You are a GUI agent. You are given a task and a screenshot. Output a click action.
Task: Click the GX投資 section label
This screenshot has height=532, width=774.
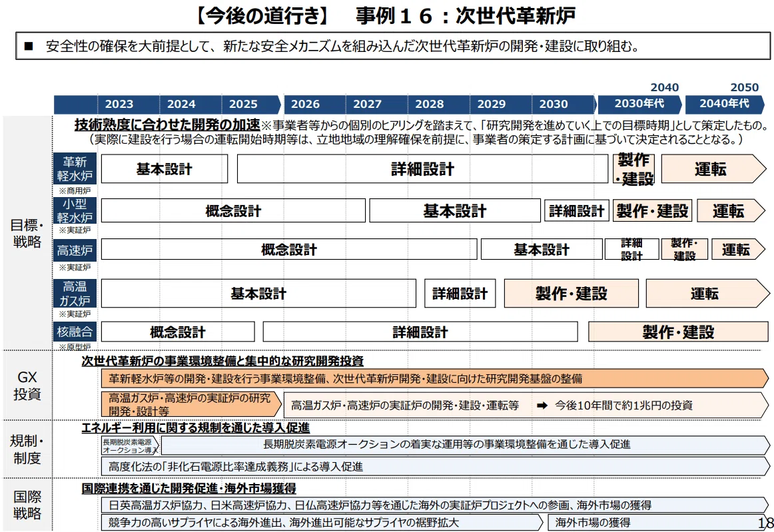pyautogui.click(x=27, y=386)
